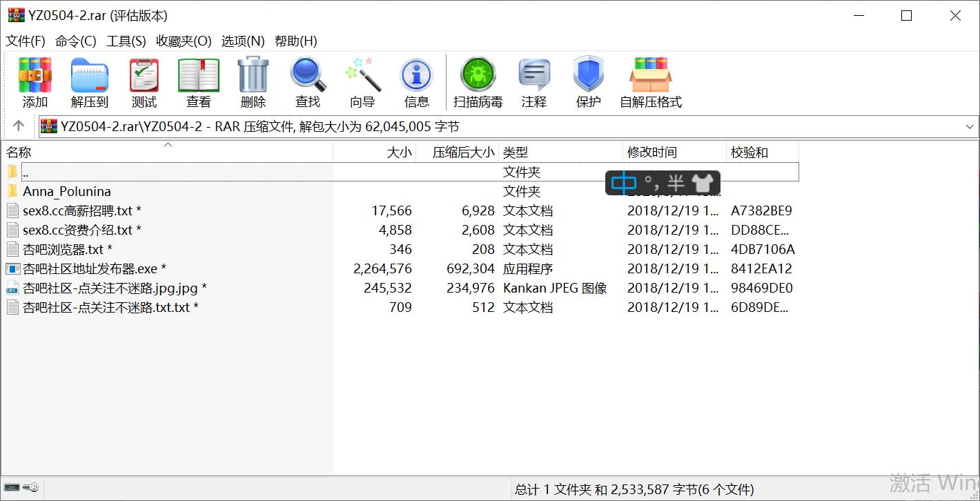
Task: Open the 收藏夹(O) menu
Action: 184,41
